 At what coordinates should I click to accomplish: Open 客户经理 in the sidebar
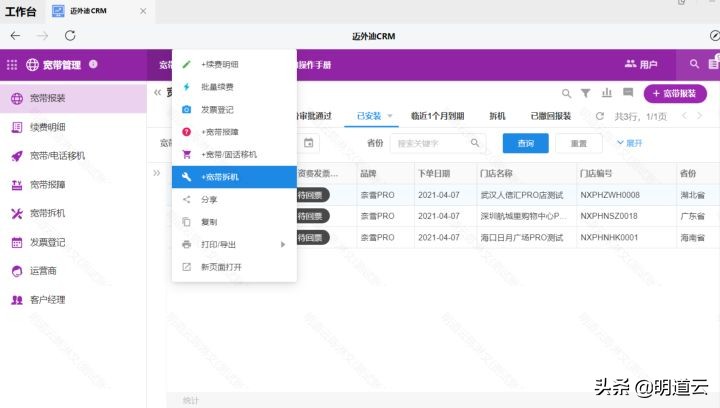tap(73, 300)
